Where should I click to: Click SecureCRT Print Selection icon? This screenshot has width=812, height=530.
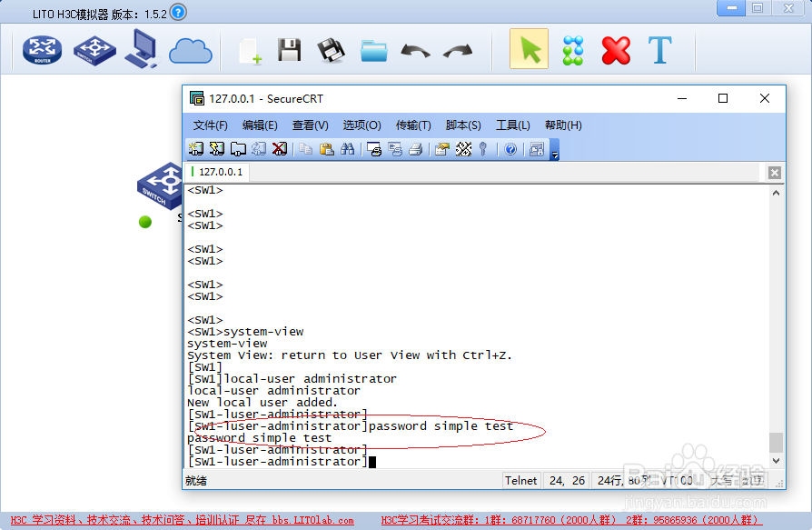pos(395,149)
